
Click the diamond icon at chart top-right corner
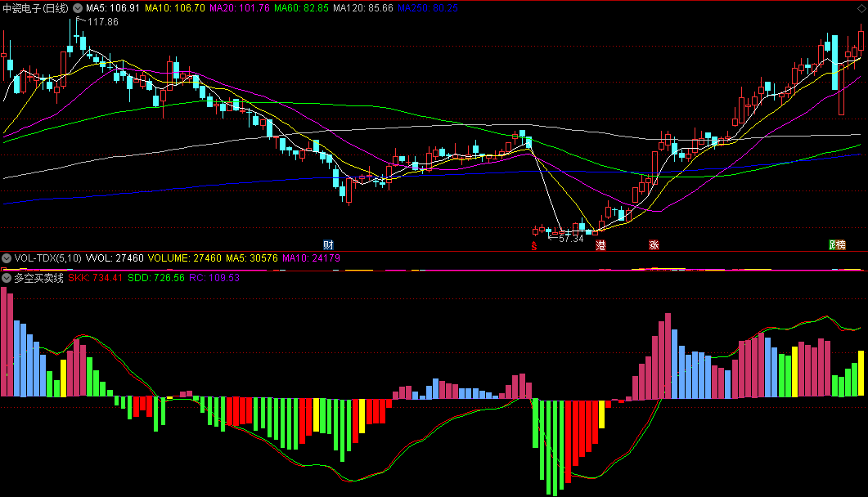pyautogui.click(x=861, y=7)
